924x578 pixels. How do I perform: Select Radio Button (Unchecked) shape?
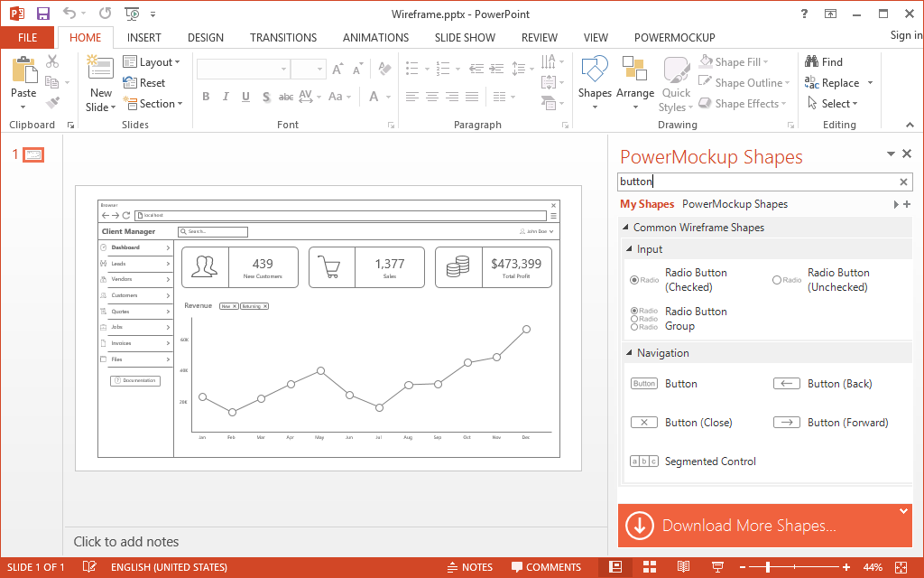tap(820, 280)
